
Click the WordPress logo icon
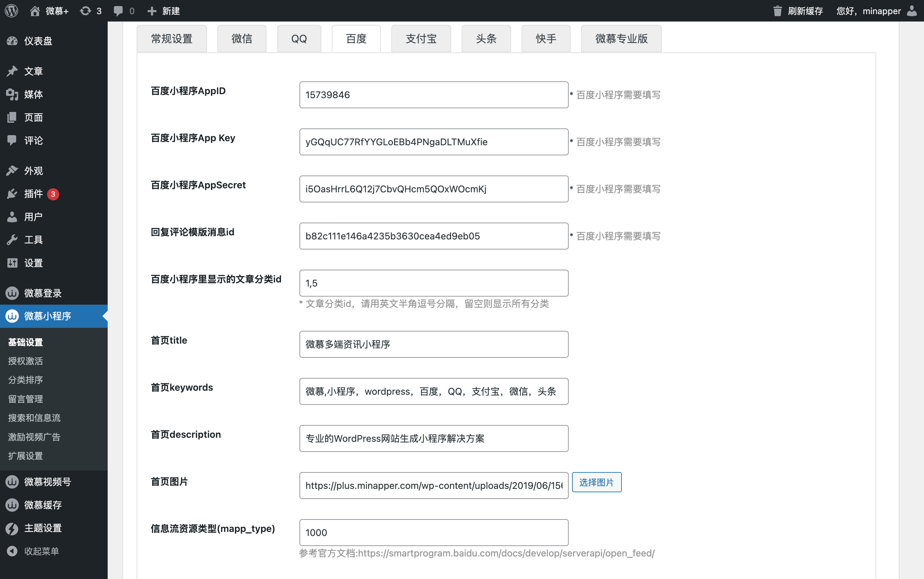(x=11, y=11)
